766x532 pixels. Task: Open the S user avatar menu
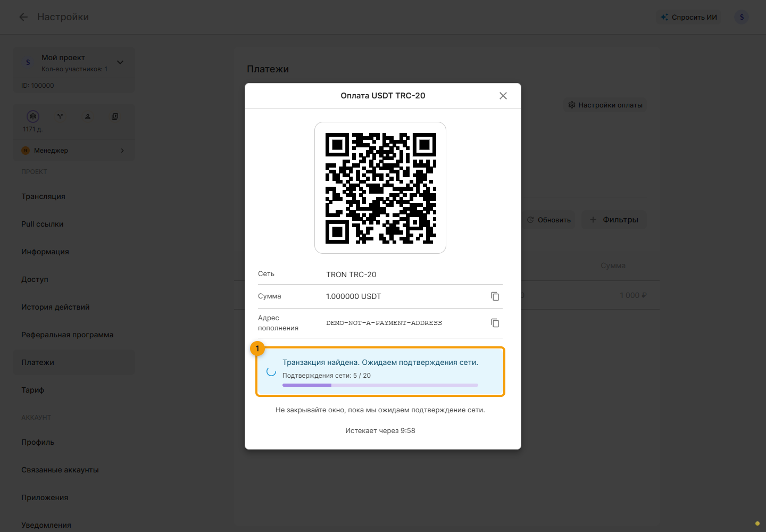point(742,17)
